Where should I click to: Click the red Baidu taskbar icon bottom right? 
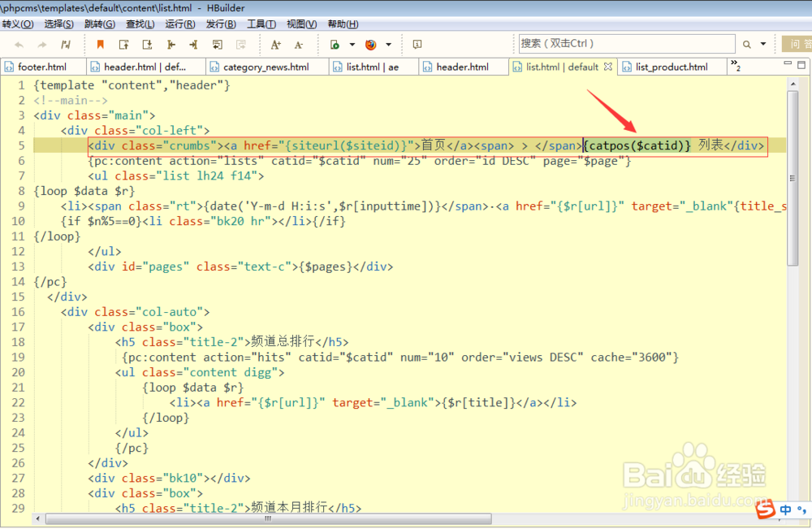[765, 509]
